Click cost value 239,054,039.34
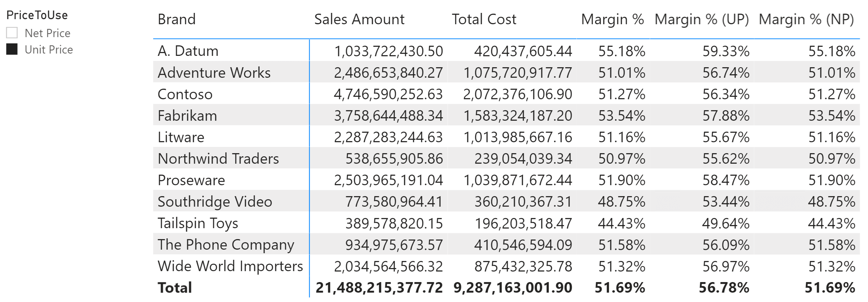The image size is (868, 302). click(x=523, y=159)
